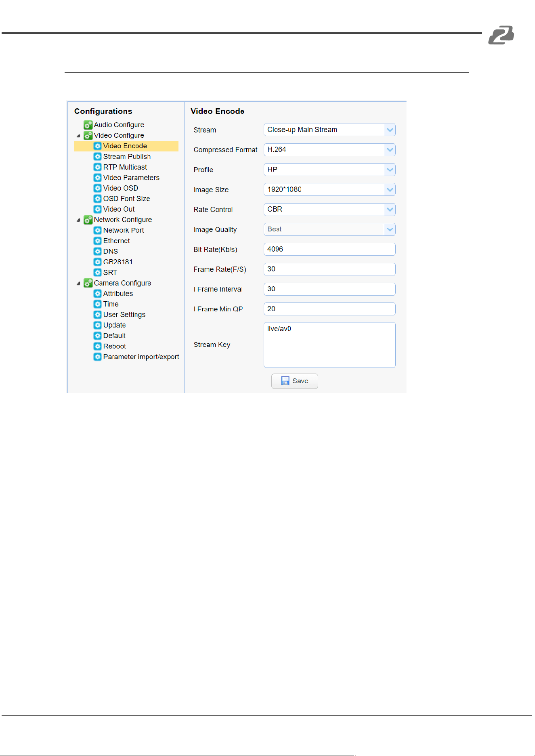Open the camera Attributes page
The image size is (535, 756).
(118, 294)
